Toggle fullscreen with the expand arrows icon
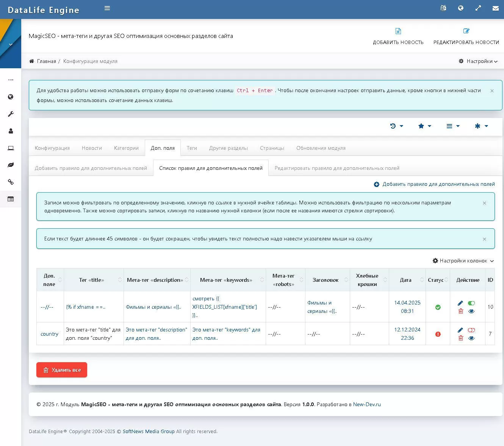 (478, 8)
